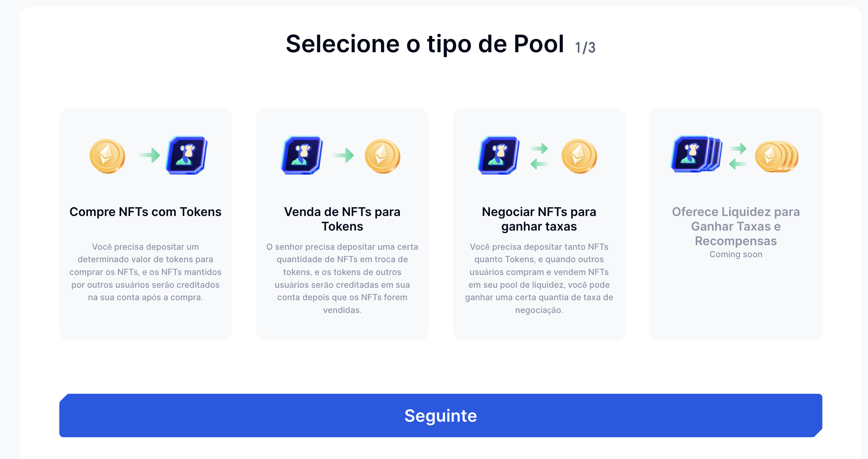Select the "Compre NFTs com Tokens" pool type
This screenshot has height=459, width=868.
click(x=145, y=212)
